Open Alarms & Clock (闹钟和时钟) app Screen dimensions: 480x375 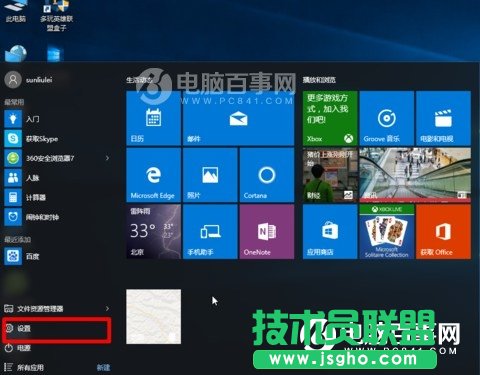[57, 217]
